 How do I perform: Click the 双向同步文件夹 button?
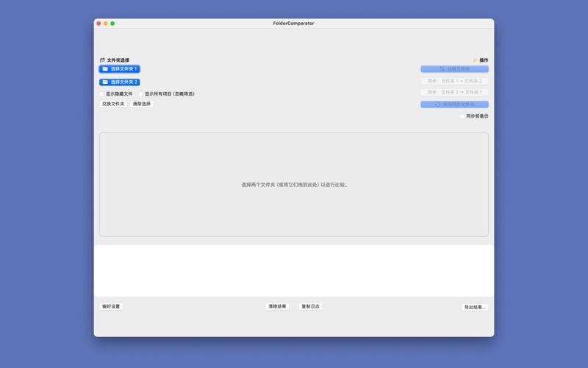coord(454,105)
